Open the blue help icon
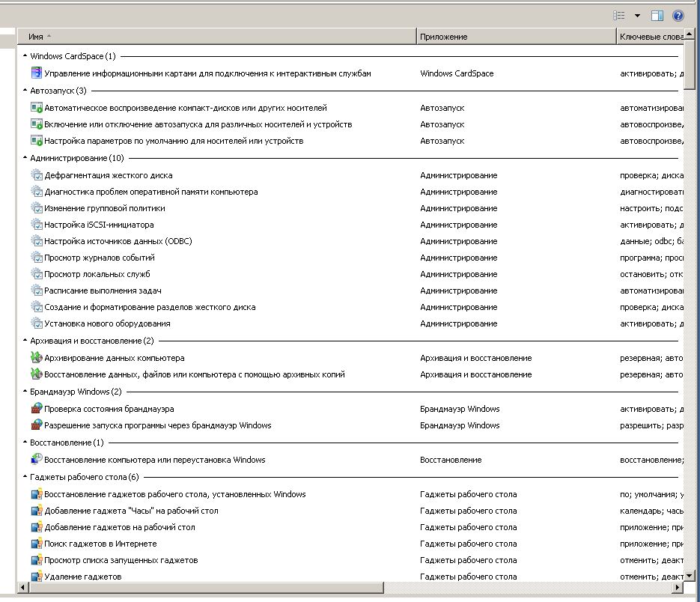700x602 pixels. click(x=678, y=16)
